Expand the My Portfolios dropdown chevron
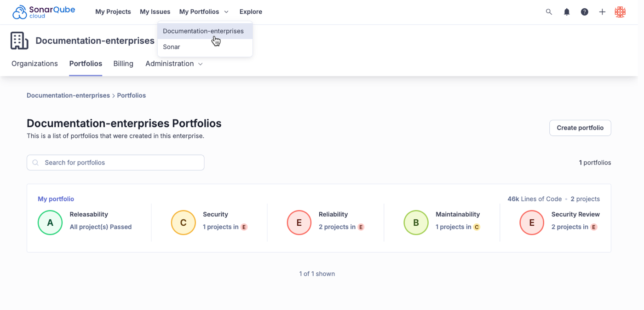644x310 pixels. [226, 12]
